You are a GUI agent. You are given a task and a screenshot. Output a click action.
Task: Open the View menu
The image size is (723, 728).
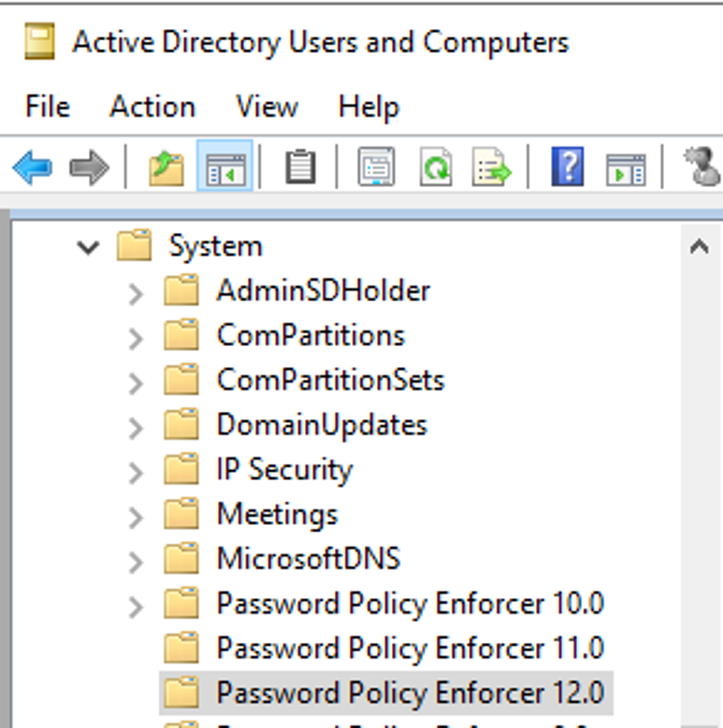coord(267,107)
